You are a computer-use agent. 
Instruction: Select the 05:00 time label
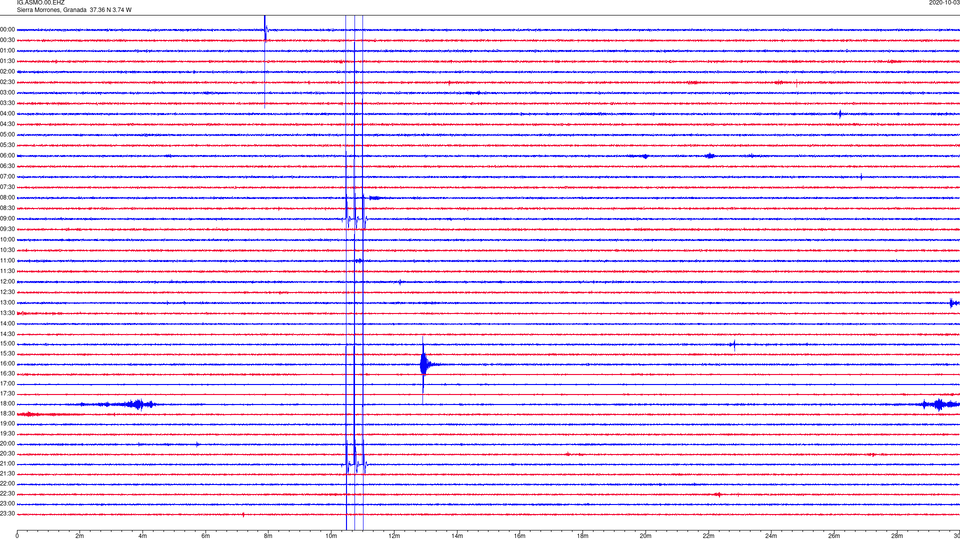point(7,135)
